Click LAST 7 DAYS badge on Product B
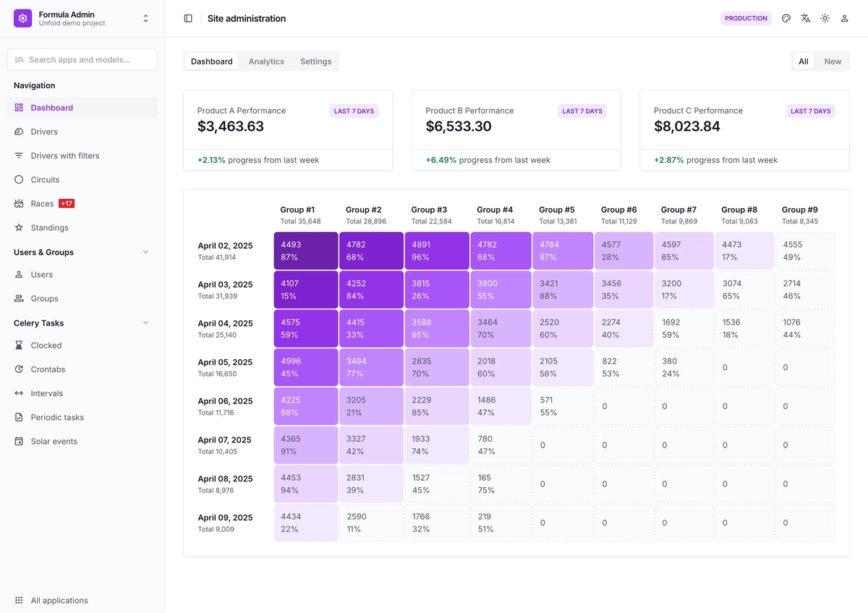The width and height of the screenshot is (868, 613). [x=582, y=111]
